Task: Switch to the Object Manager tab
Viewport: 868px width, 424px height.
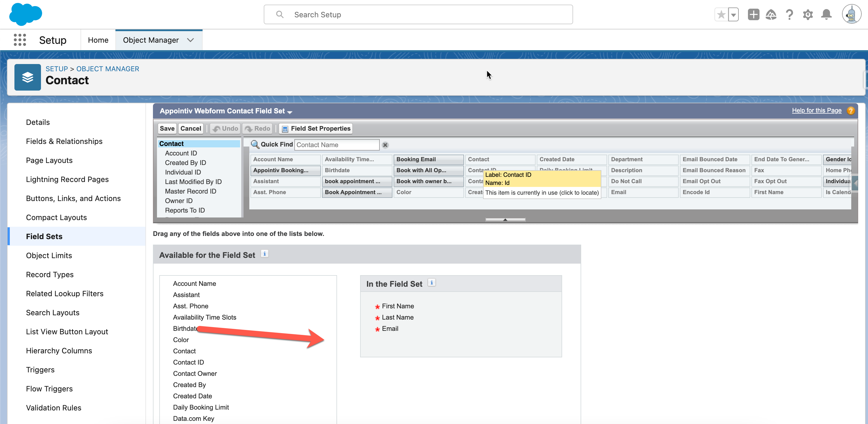Action: click(x=151, y=40)
